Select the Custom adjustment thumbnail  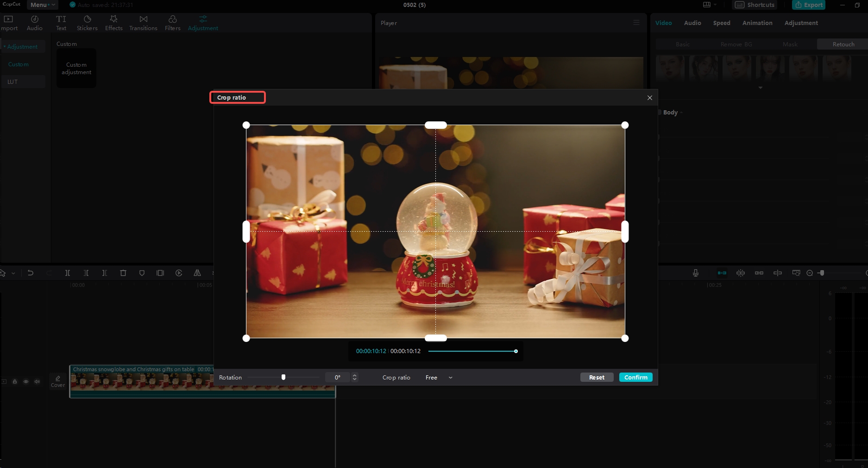76,68
